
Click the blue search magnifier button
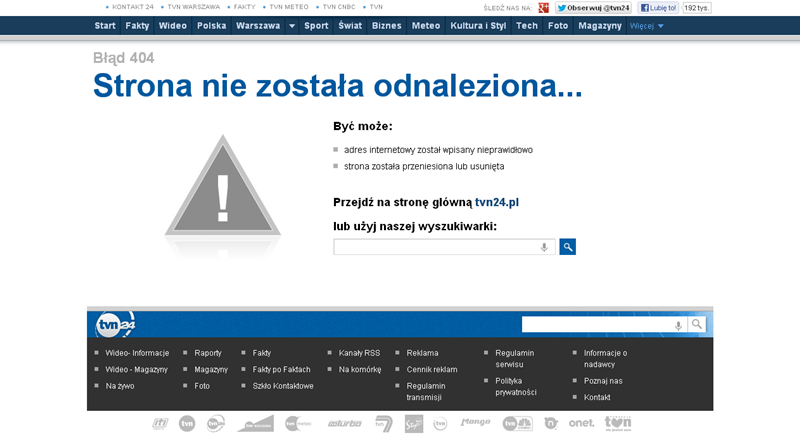point(567,247)
